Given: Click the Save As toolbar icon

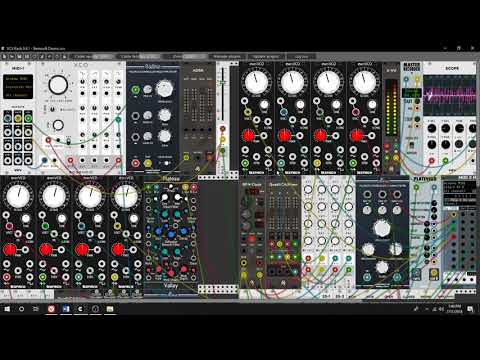Looking at the screenshot, I should 27,57.
